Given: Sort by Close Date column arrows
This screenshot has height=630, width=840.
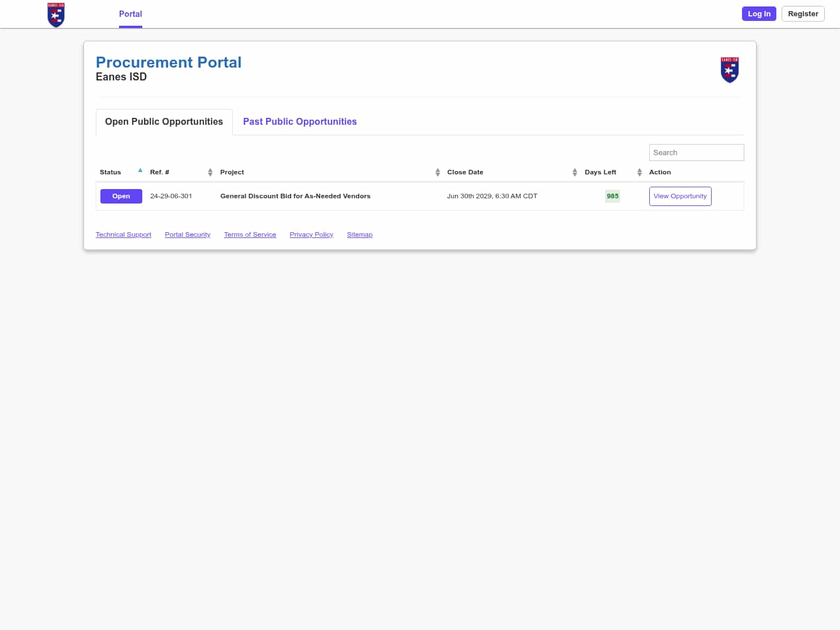Looking at the screenshot, I should 575,172.
